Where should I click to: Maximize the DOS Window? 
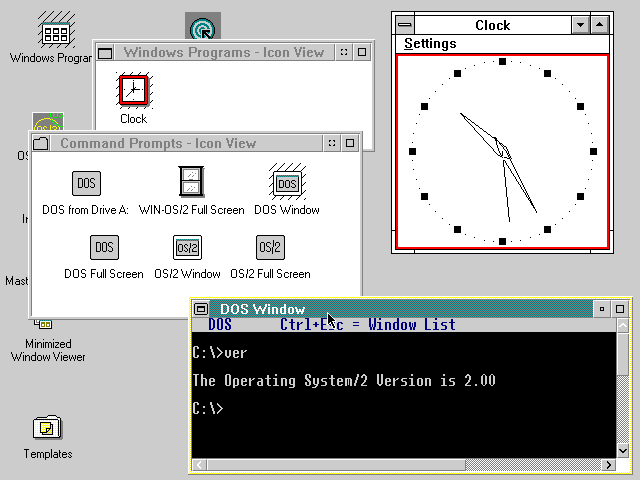pyautogui.click(x=620, y=309)
